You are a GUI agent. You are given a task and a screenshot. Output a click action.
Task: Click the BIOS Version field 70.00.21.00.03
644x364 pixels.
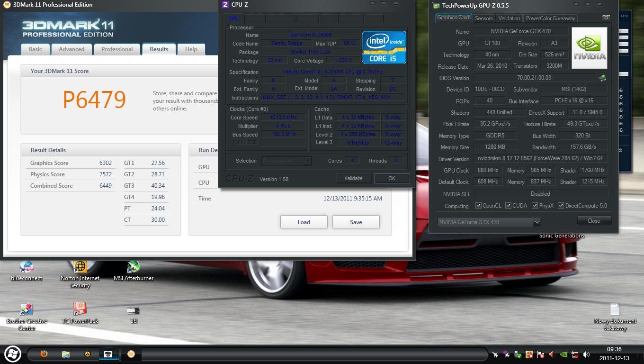(534, 78)
